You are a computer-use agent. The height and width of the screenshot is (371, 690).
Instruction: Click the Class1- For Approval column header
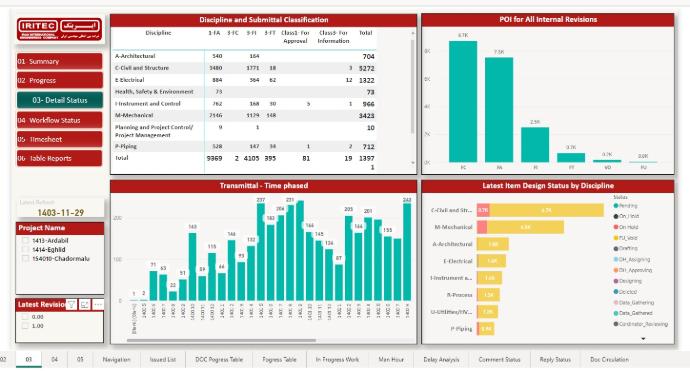(x=295, y=37)
